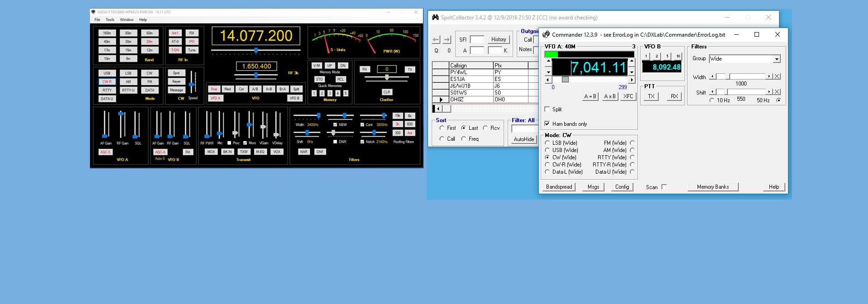Reset Shift with its X button
The height and width of the screenshot is (304, 868).
777,92
